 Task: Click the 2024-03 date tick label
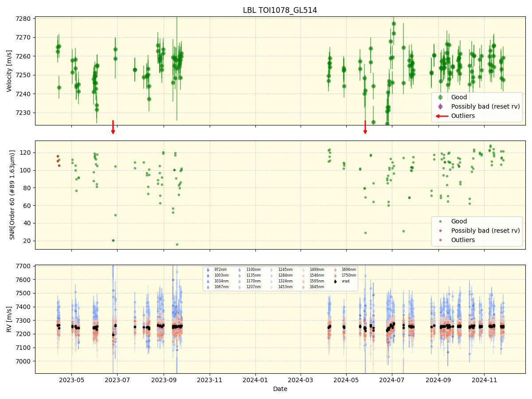(x=301, y=380)
